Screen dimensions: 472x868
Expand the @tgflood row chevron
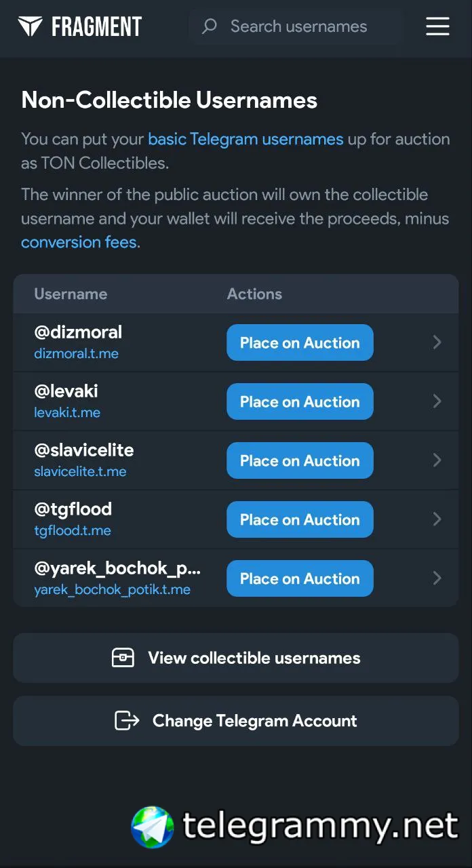437,519
